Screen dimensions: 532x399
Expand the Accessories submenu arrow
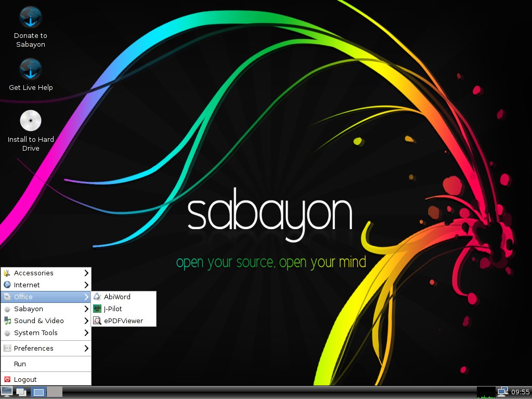(86, 273)
